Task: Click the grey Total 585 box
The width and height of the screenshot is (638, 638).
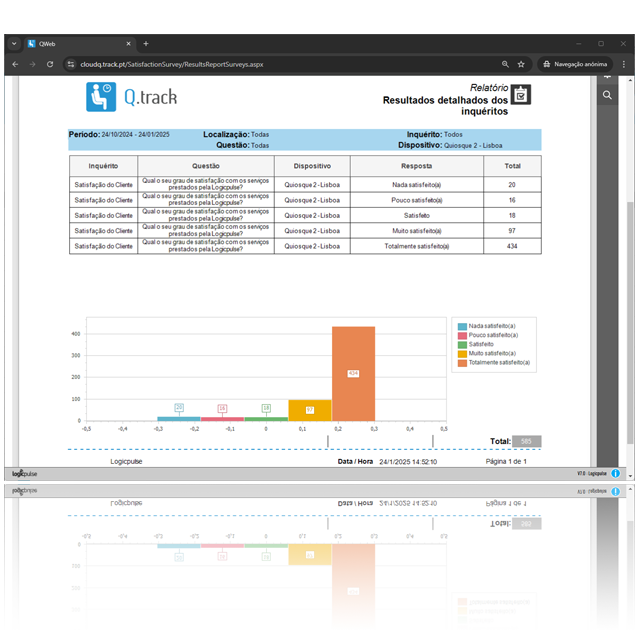Action: pyautogui.click(x=527, y=441)
